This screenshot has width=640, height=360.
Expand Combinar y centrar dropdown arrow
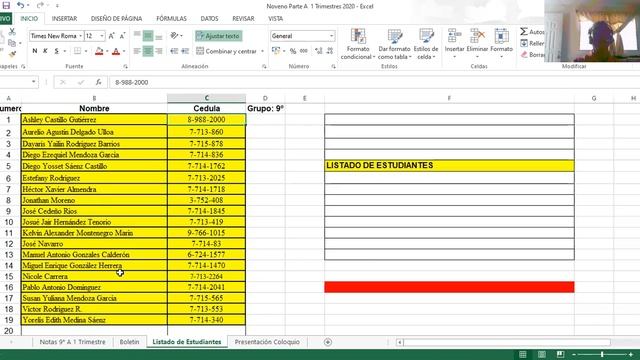(x=262, y=51)
